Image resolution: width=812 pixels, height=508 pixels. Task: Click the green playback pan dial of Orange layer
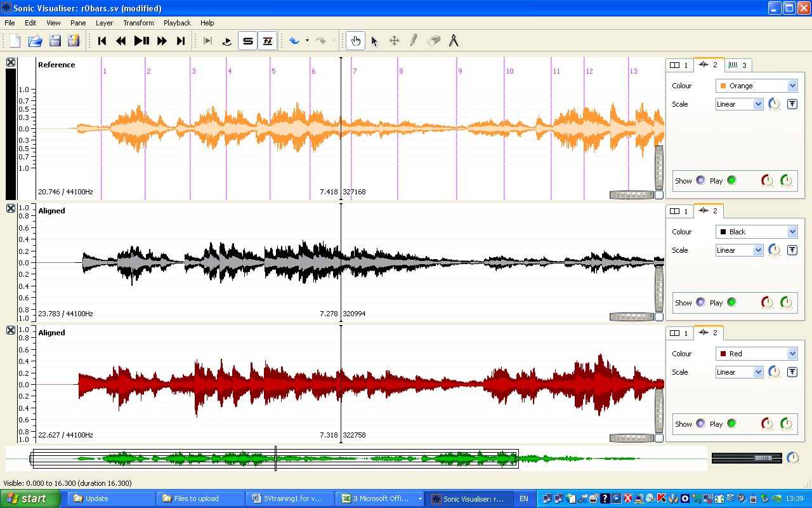[787, 180]
